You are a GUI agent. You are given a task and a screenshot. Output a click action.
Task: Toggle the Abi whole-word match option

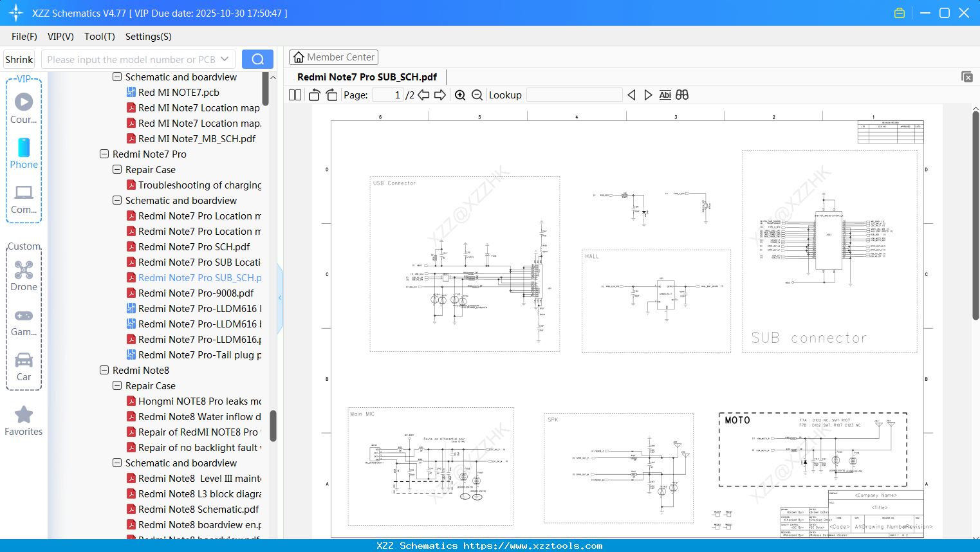click(665, 95)
